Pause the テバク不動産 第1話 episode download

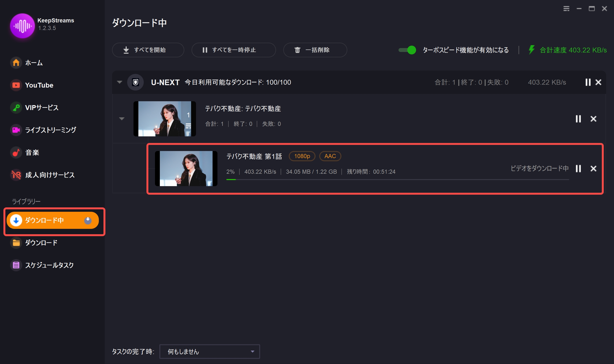[578, 169]
